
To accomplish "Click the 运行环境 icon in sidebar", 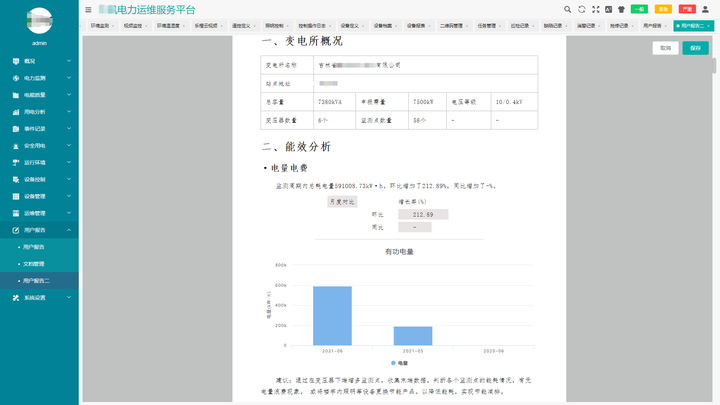I will click(x=16, y=163).
